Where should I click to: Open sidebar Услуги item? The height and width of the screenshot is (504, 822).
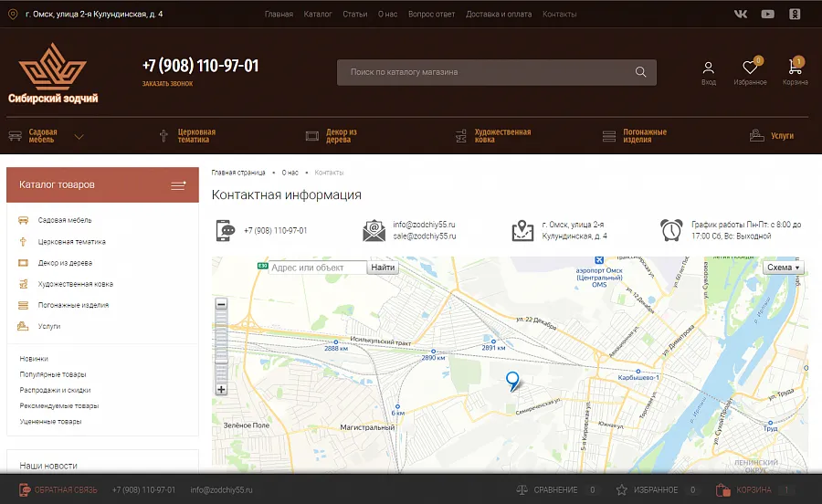(49, 326)
